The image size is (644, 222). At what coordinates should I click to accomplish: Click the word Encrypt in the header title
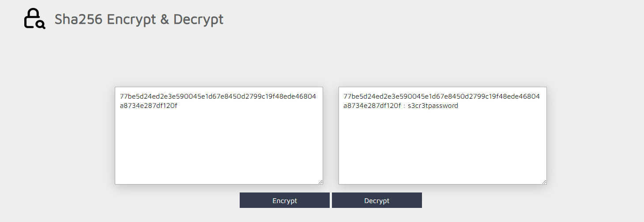132,20
